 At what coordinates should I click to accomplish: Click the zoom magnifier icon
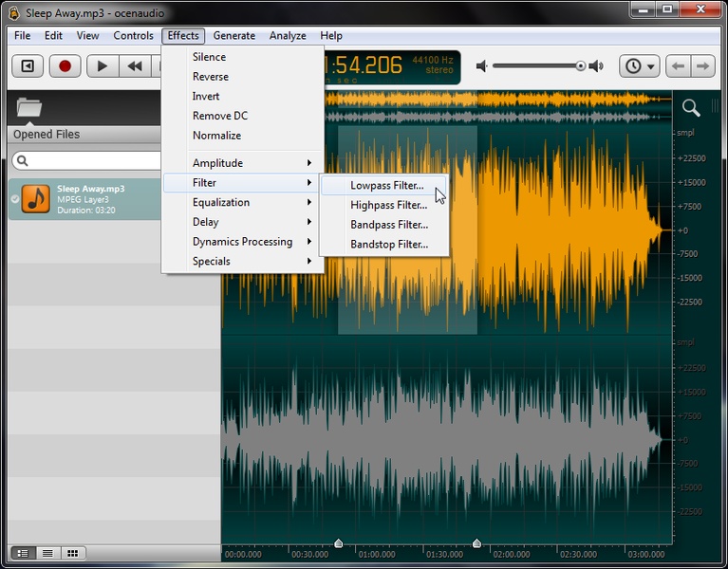(x=691, y=108)
